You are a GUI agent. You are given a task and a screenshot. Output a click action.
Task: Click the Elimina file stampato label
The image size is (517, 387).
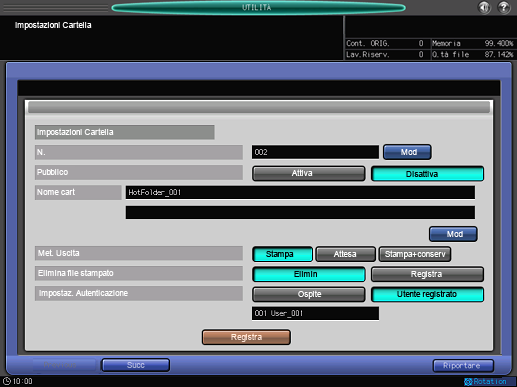(x=139, y=273)
